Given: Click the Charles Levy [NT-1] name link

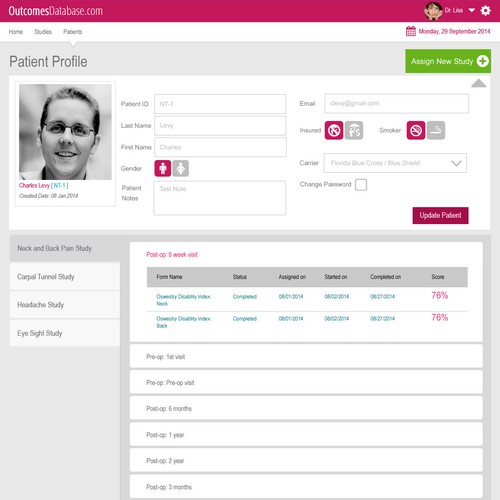Looking at the screenshot, I should pos(43,186).
